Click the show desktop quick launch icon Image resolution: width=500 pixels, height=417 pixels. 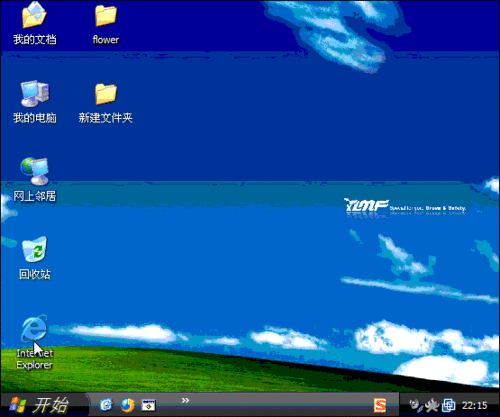tap(148, 405)
